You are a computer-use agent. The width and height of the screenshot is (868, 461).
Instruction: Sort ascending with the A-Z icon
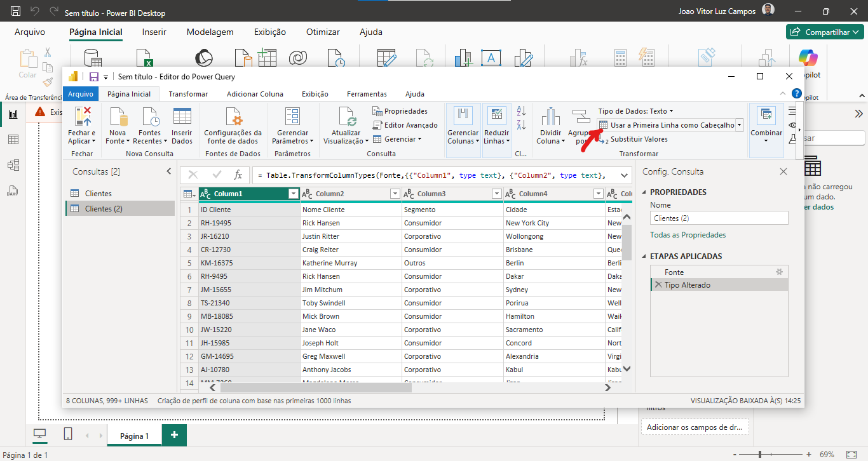[x=522, y=111]
